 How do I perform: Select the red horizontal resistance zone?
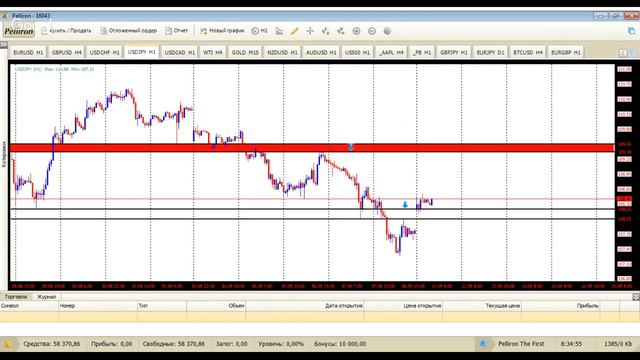pyautogui.click(x=312, y=148)
